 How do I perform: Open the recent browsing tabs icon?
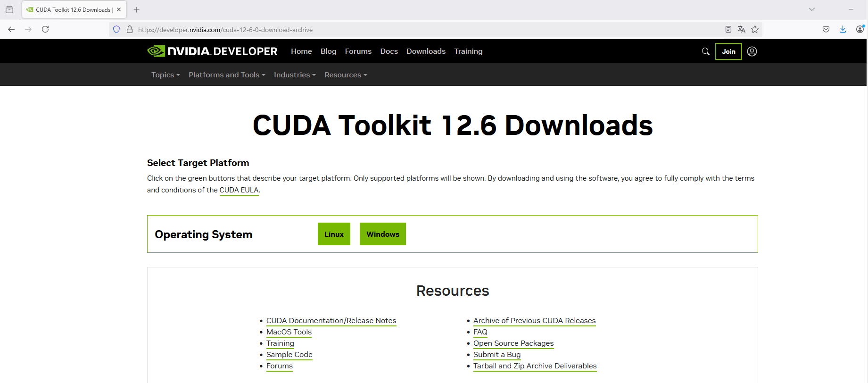coord(9,9)
